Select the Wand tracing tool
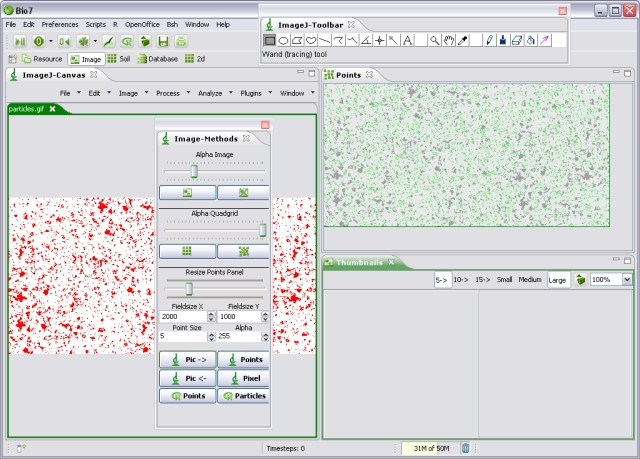The width and height of the screenshot is (640, 459). pyautogui.click(x=393, y=40)
